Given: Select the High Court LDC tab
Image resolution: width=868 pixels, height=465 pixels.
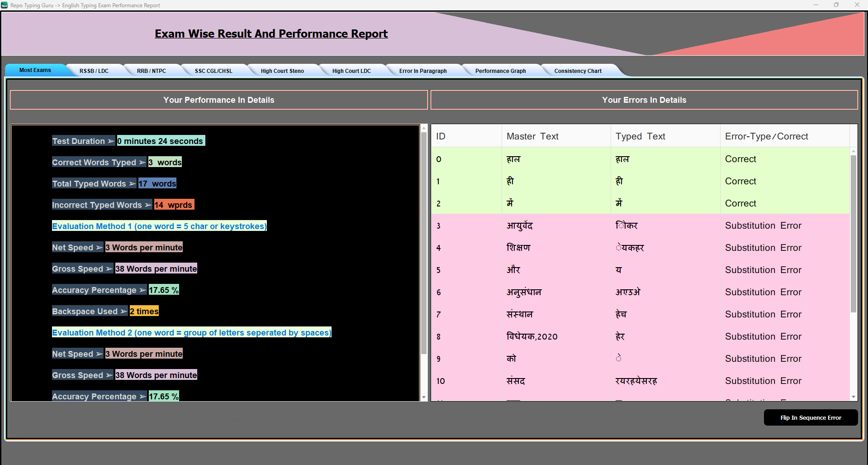Looking at the screenshot, I should pos(351,71).
